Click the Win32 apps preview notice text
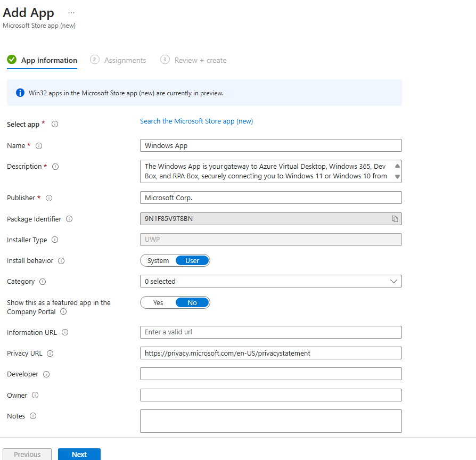The height and width of the screenshot is (460, 476). [126, 93]
